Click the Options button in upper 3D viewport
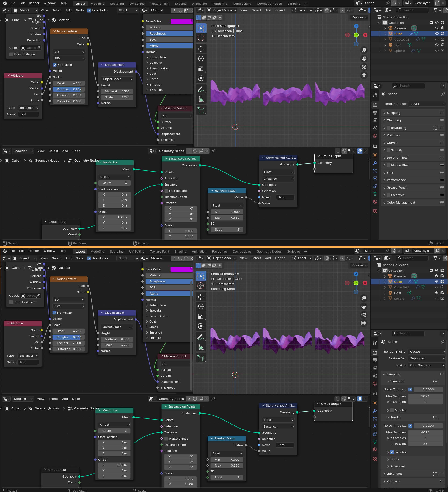This screenshot has width=448, height=492. click(x=360, y=17)
